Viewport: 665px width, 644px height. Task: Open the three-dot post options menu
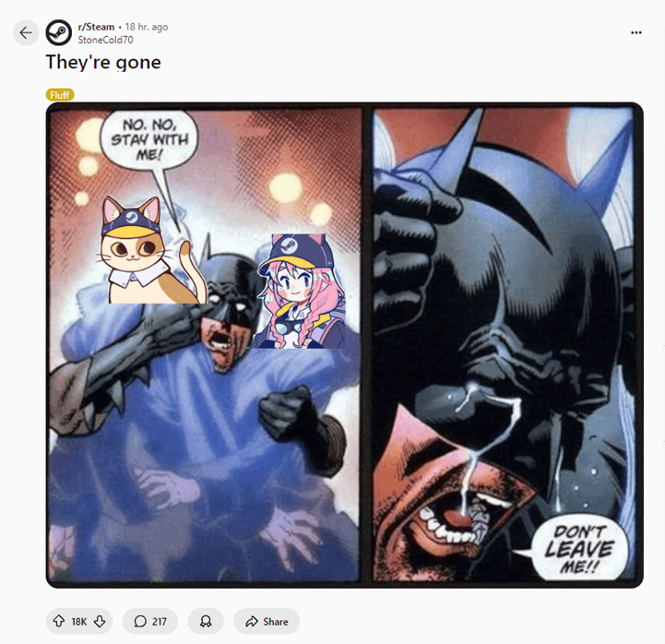point(636,32)
